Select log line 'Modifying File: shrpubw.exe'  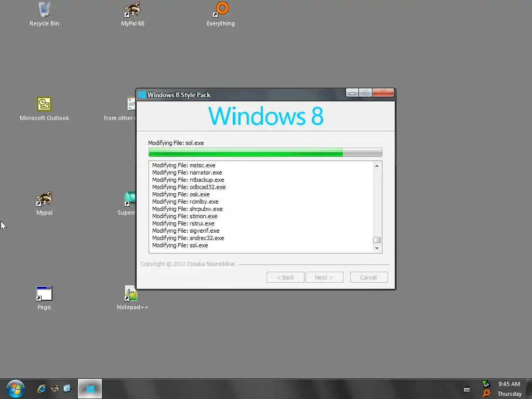(x=187, y=209)
